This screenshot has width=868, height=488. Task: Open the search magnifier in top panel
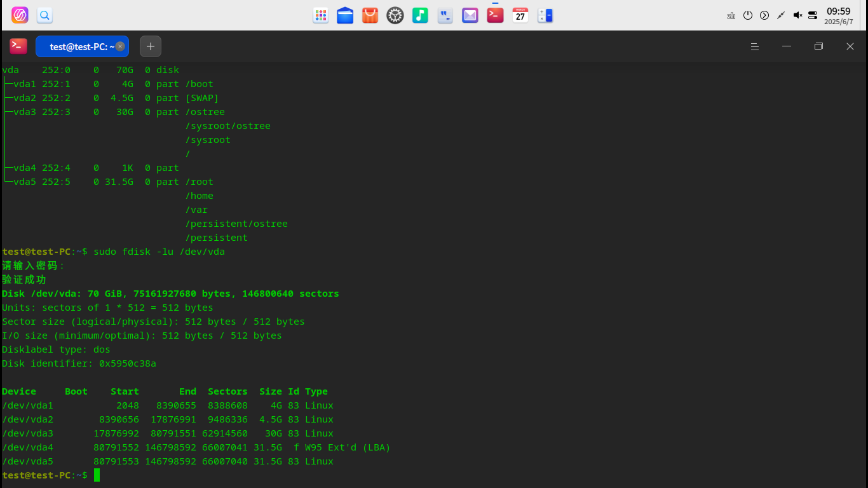(44, 15)
